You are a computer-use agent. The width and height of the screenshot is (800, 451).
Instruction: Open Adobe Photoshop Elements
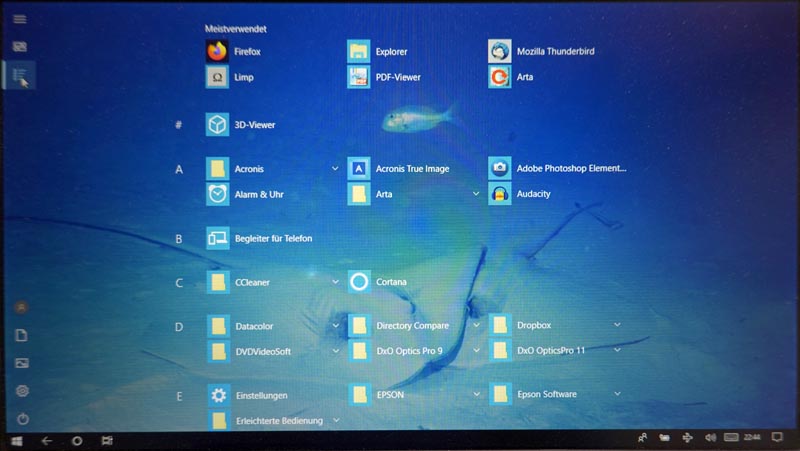click(x=557, y=168)
